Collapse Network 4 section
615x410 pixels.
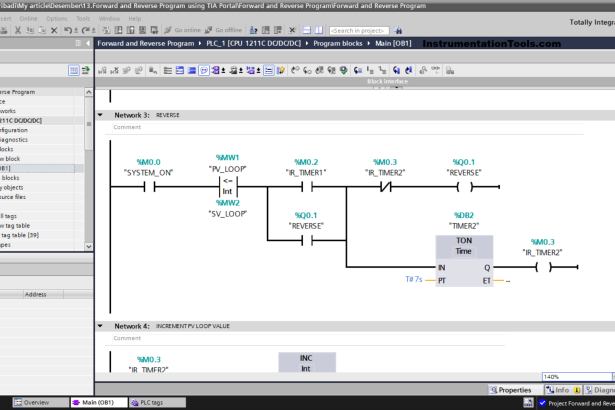(x=100, y=326)
